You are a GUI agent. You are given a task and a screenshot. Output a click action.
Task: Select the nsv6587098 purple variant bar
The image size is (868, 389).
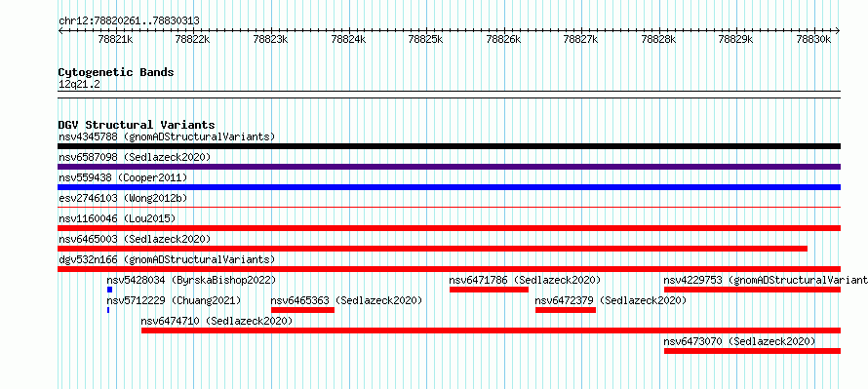449,167
